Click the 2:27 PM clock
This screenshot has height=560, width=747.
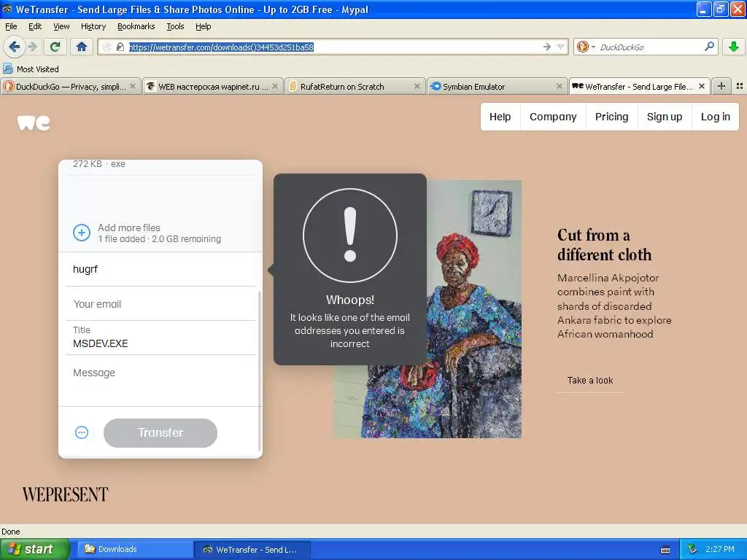click(x=720, y=549)
